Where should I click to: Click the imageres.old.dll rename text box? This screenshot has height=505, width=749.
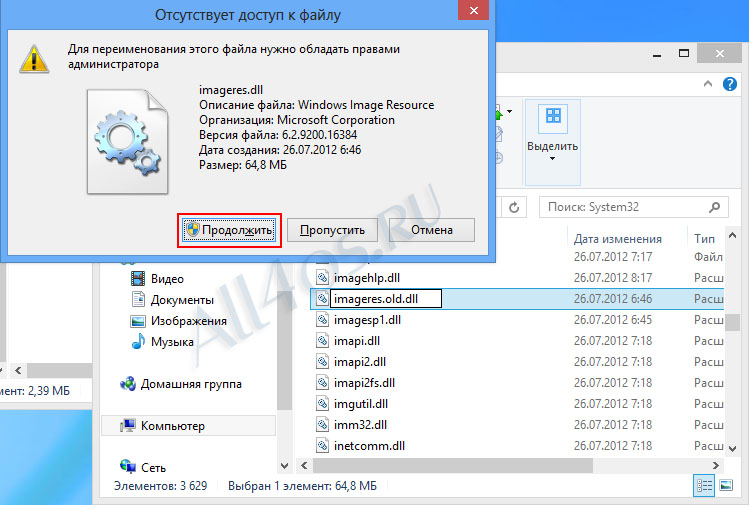point(385,299)
